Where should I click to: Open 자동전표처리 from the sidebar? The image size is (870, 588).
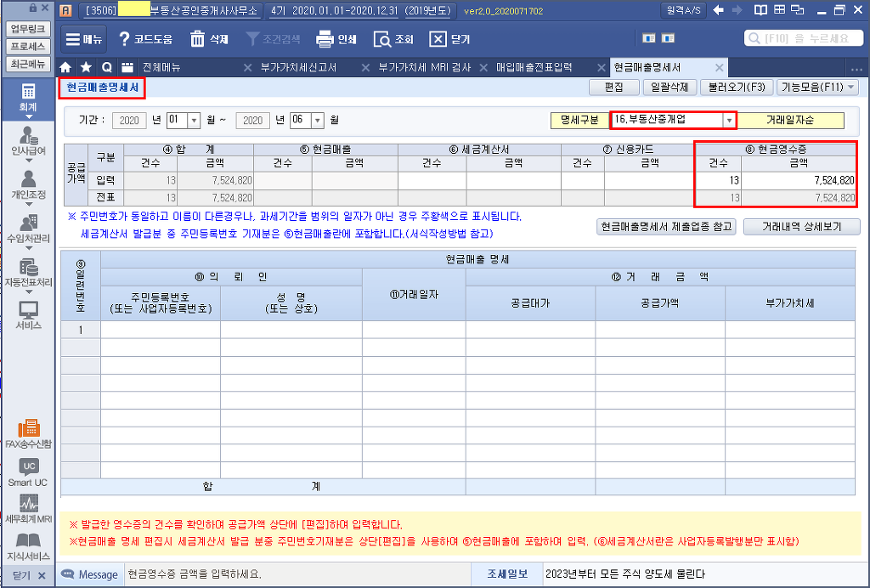(x=28, y=271)
